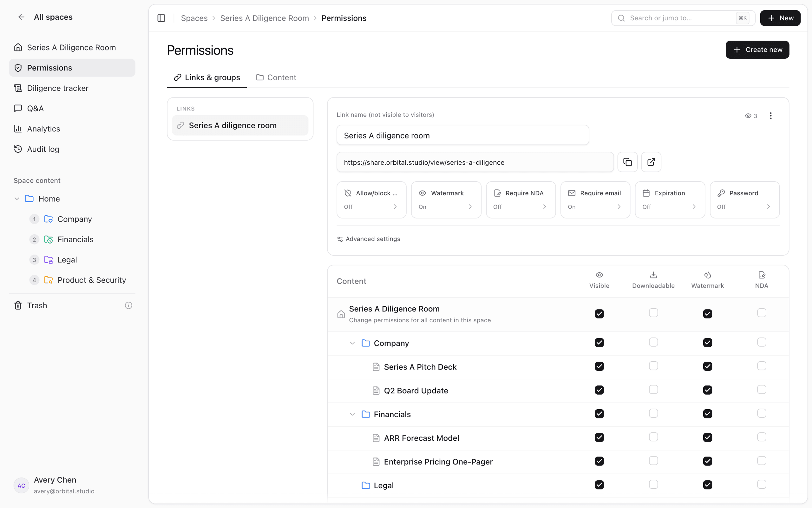Click the Financials folder icon in sidebar

coord(48,239)
